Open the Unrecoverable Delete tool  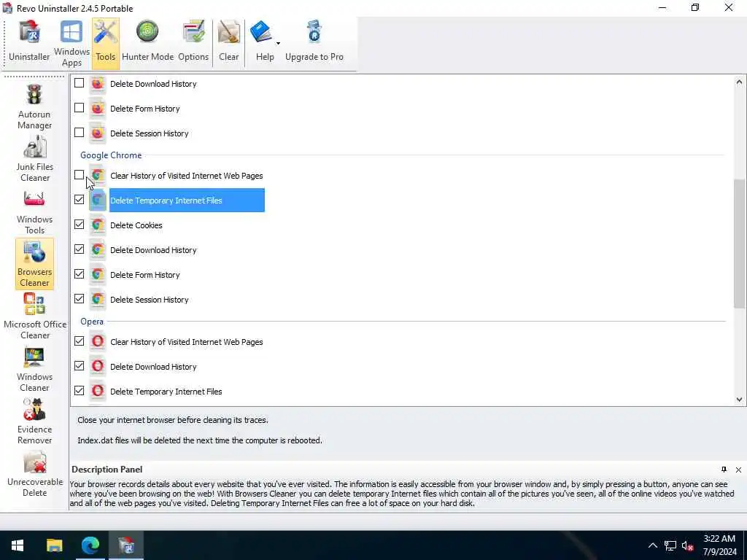pyautogui.click(x=35, y=475)
